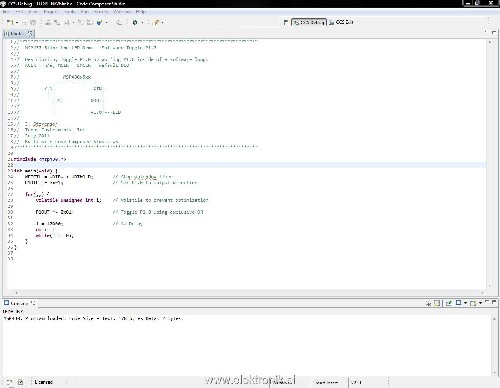Click the Open Perspective icon

click(286, 22)
